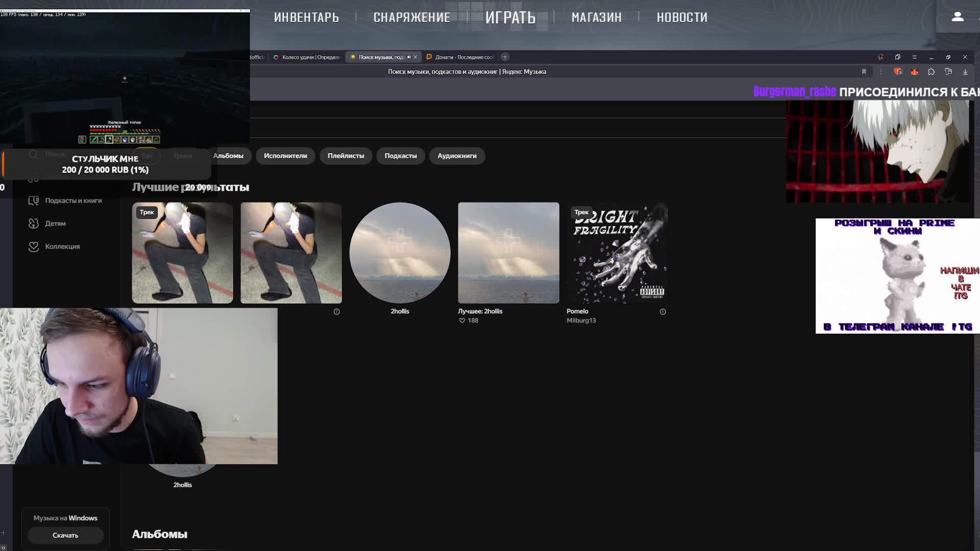Open the browser downloads icon
This screenshot has width=980, height=551.
[965, 72]
